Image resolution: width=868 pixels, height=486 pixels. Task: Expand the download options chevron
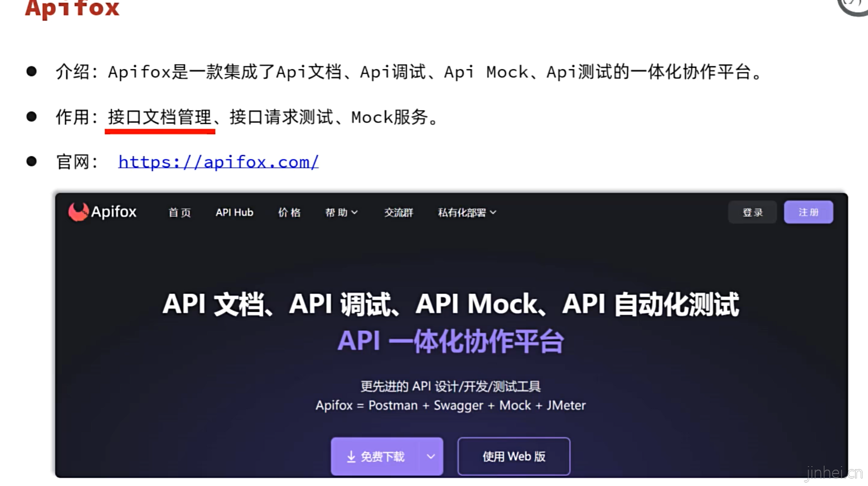[x=431, y=457]
